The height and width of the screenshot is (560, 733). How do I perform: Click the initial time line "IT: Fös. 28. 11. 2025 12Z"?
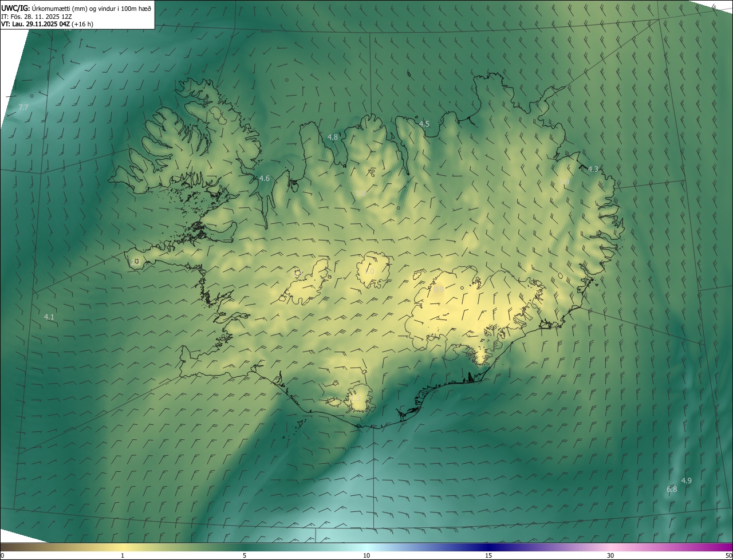click(37, 16)
